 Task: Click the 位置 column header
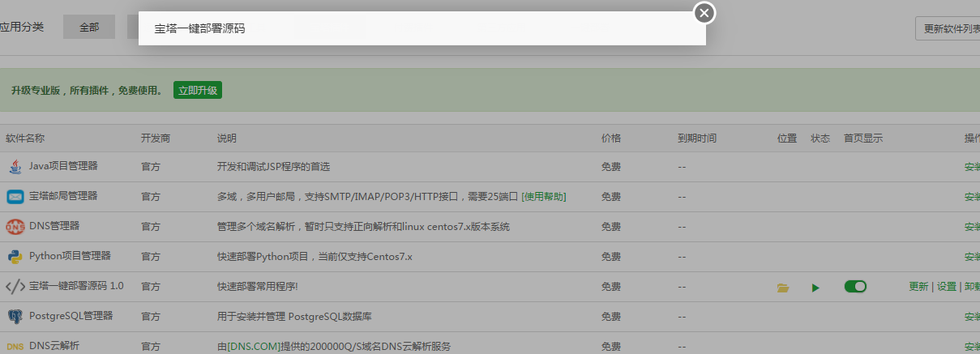tap(787, 139)
